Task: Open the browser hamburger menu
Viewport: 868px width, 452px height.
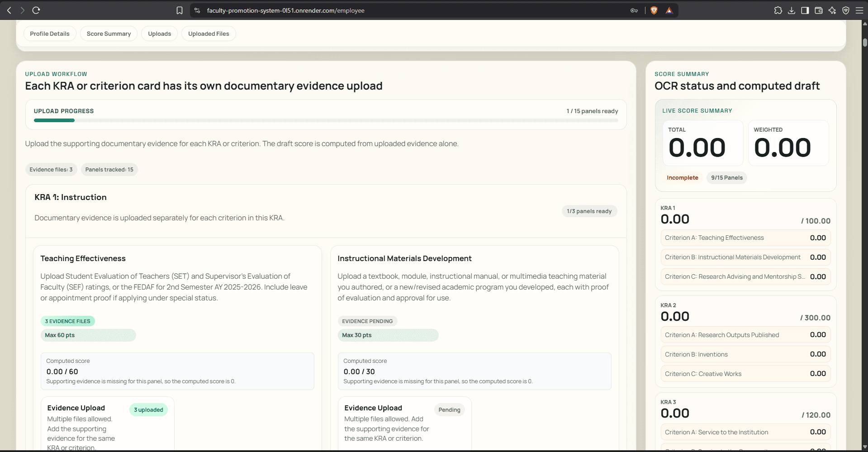Action: coord(859,10)
